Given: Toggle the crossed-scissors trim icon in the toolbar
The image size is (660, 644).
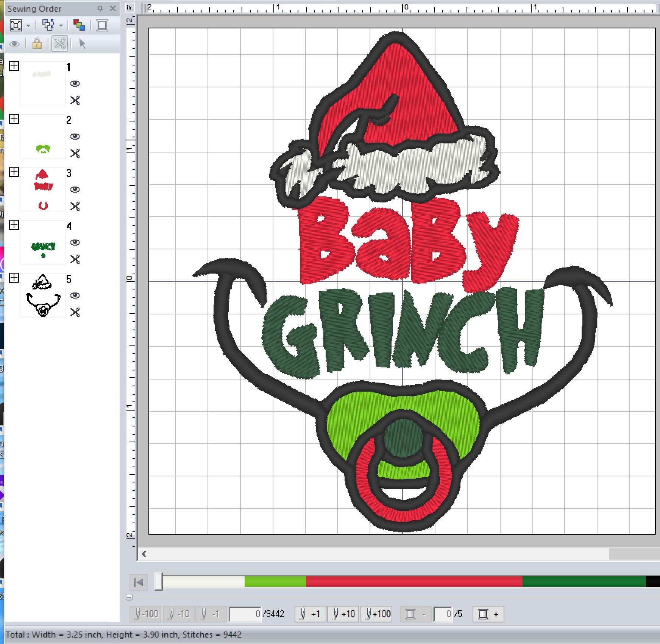Looking at the screenshot, I should click(x=60, y=44).
